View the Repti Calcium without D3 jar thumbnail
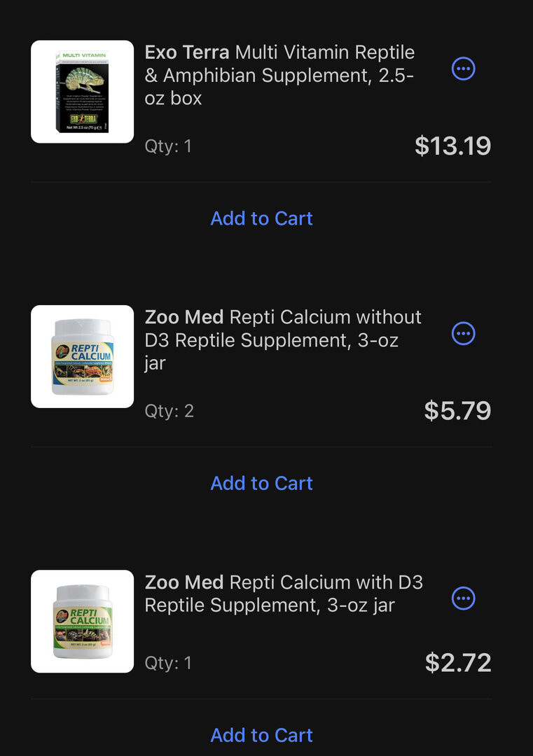 [x=83, y=356]
